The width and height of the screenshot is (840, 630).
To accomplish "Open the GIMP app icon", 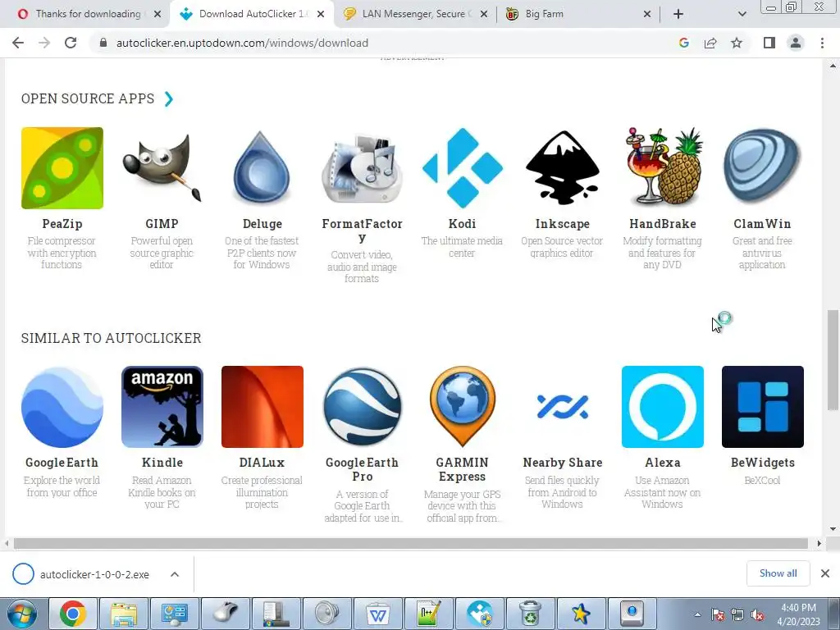I will [162, 168].
